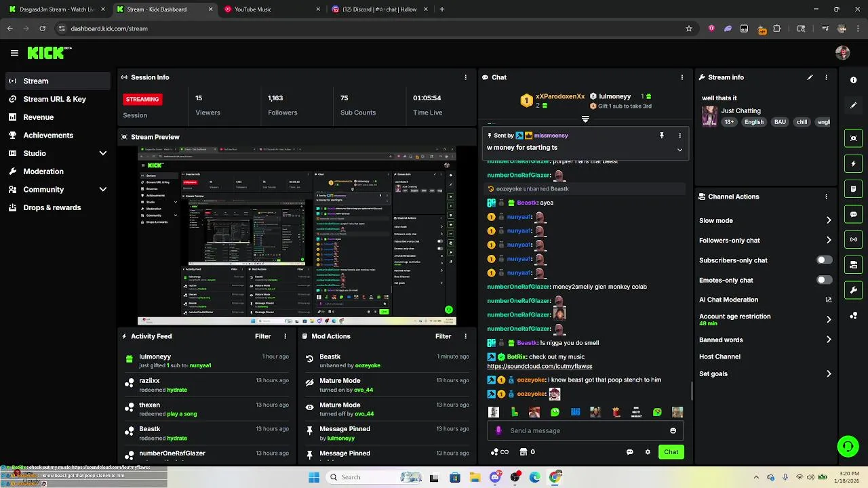
Task: Click the purple microphone icon in message box
Action: 498,430
